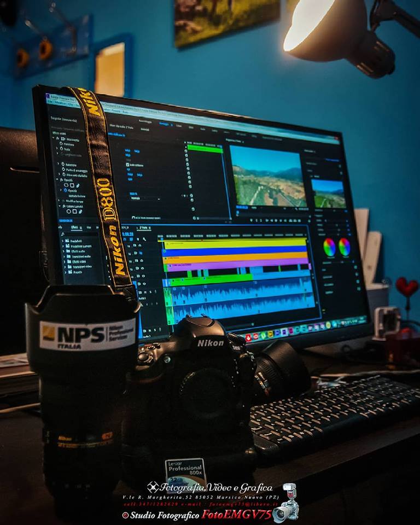Image resolution: width=420 pixels, height=525 pixels.
Task: Hide the yellow clip's video track eye
Action: (139, 245)
